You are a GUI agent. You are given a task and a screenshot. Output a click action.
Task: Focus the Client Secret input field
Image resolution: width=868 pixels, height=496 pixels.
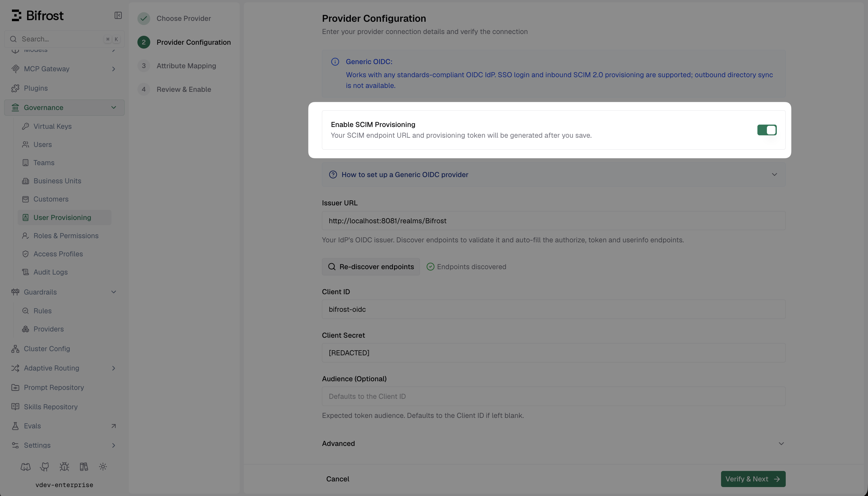[x=554, y=353]
